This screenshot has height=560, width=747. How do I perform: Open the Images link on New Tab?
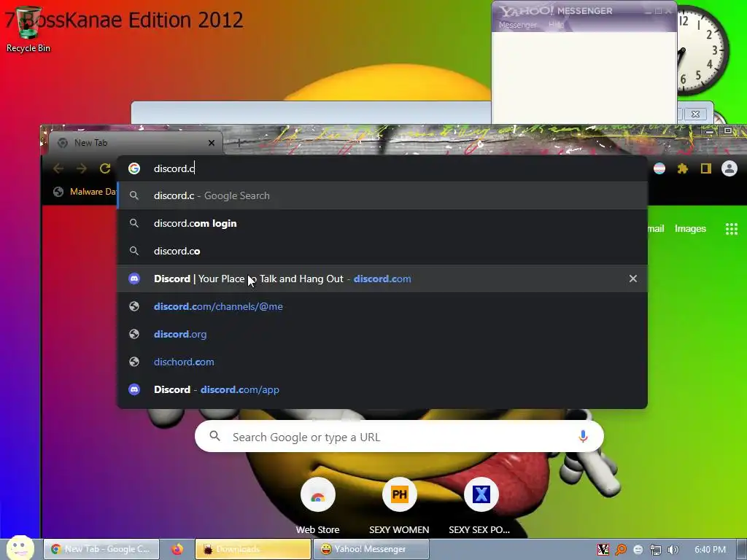[690, 228]
